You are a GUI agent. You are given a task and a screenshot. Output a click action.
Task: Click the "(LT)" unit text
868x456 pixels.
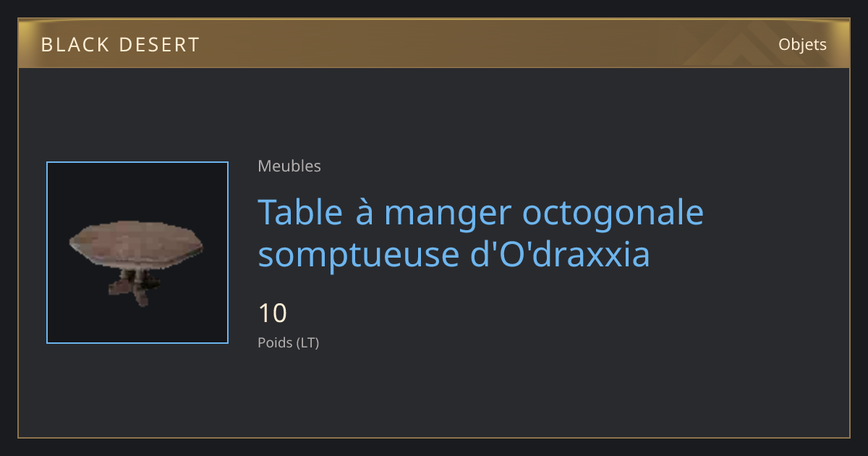tap(307, 343)
